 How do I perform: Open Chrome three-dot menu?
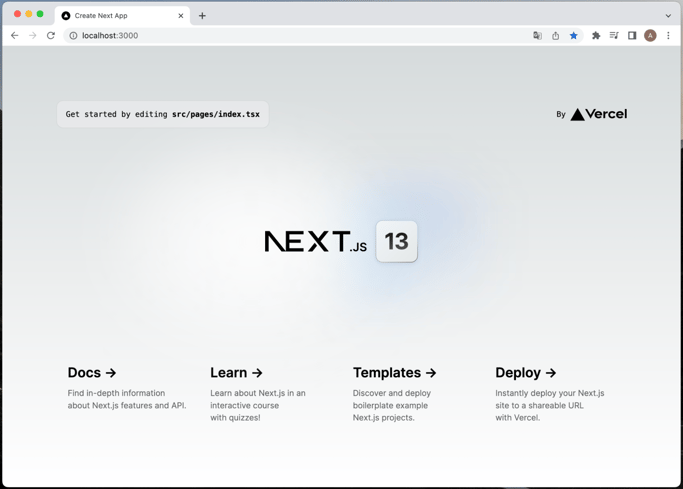coord(668,36)
